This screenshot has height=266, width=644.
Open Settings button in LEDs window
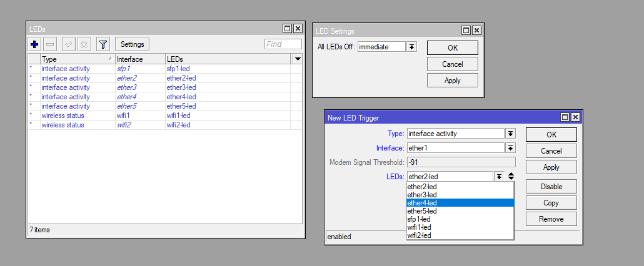tap(133, 44)
